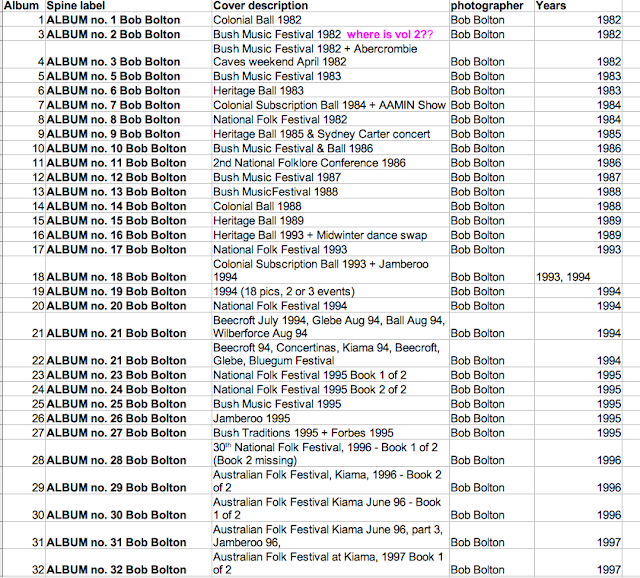Click cell '1994 (18 pics, 2 or 3 events)'
The height and width of the screenshot is (578, 640).
(330, 291)
